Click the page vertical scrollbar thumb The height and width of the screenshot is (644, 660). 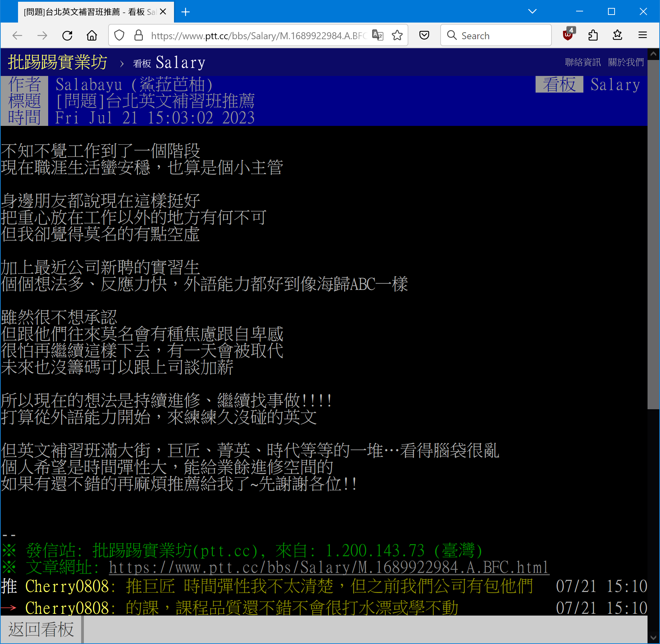coord(653,234)
